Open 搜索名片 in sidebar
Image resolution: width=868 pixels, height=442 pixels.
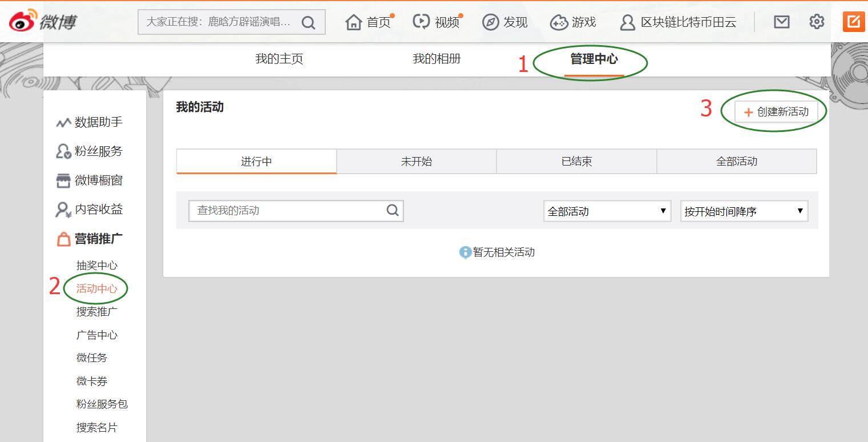click(97, 428)
